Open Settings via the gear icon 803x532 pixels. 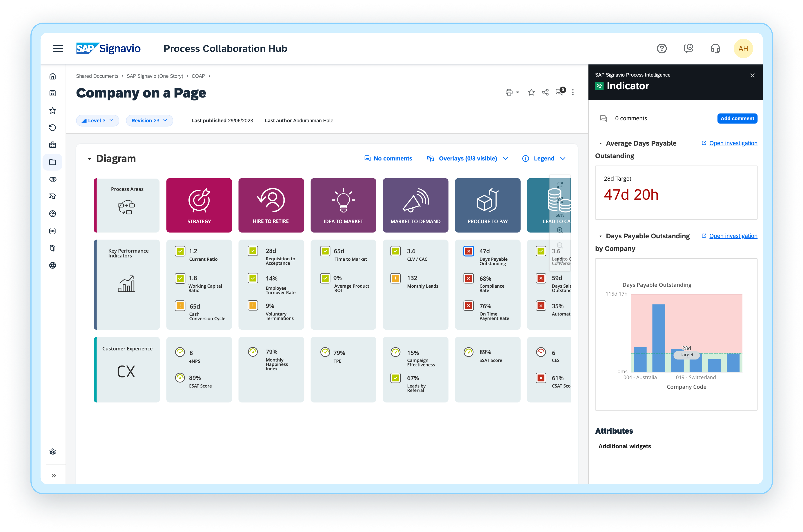(53, 452)
